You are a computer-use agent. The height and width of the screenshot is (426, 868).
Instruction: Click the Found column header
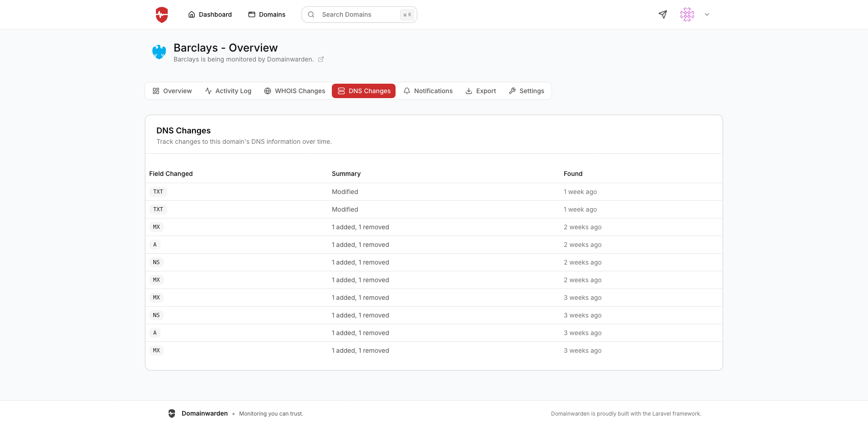(x=573, y=174)
